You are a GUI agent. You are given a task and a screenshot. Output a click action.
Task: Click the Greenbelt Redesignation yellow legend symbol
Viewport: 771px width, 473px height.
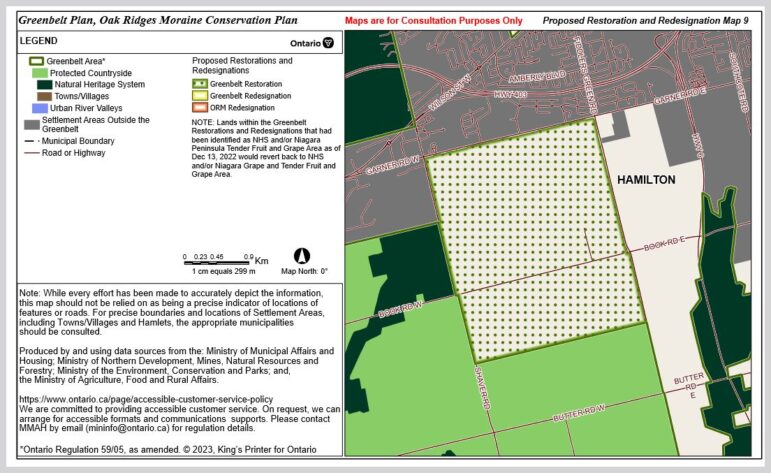tap(200, 96)
